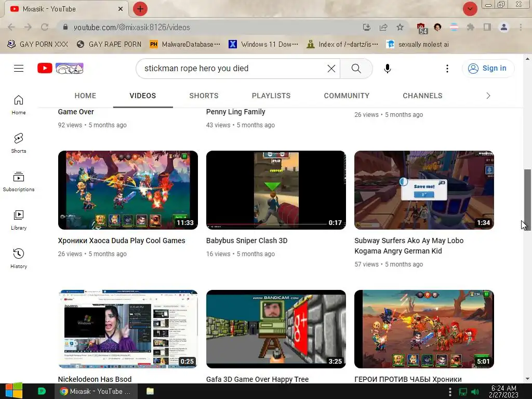Go back with browser back arrow
The height and width of the screenshot is (399, 532).
pyautogui.click(x=11, y=27)
